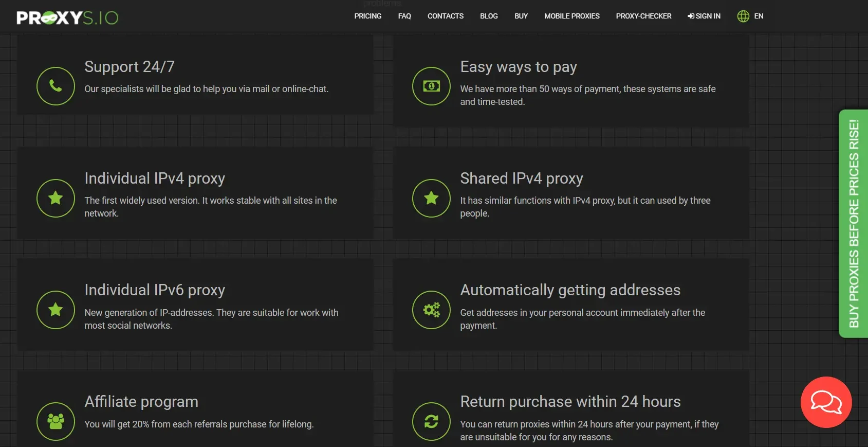The image size is (868, 447).
Task: Open the Blog section
Action: 489,16
